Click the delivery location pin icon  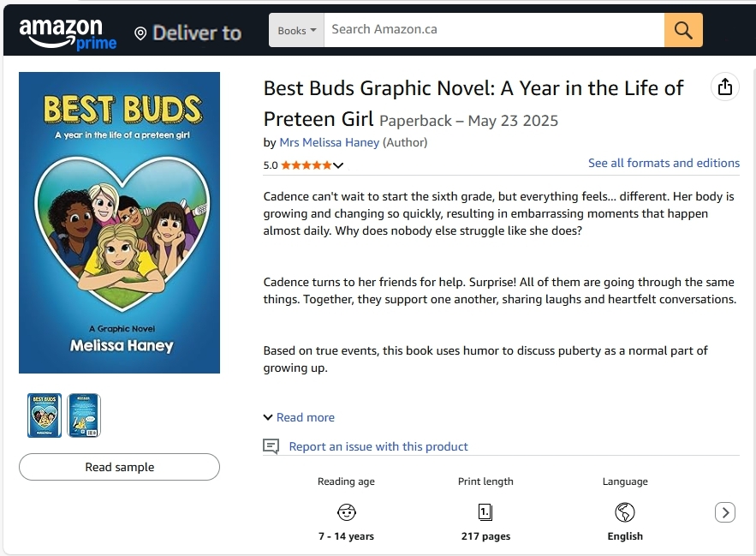point(140,33)
